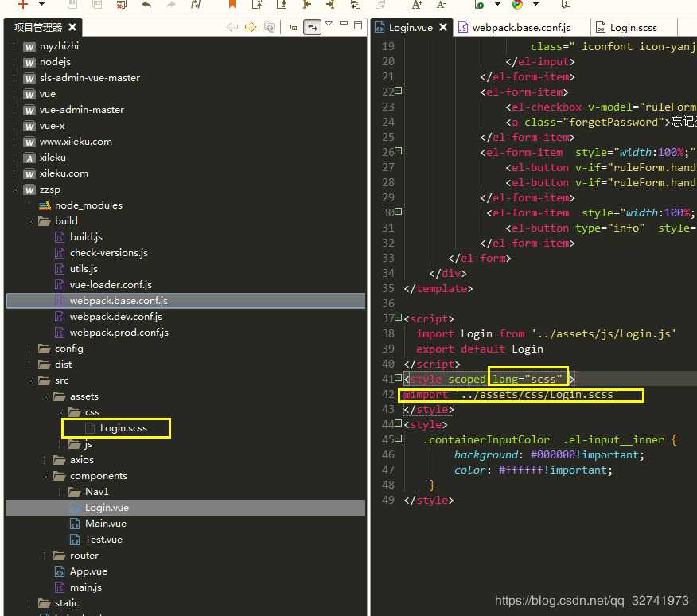
Task: Navigate back with the grey left arrow in project panel
Action: [232, 27]
